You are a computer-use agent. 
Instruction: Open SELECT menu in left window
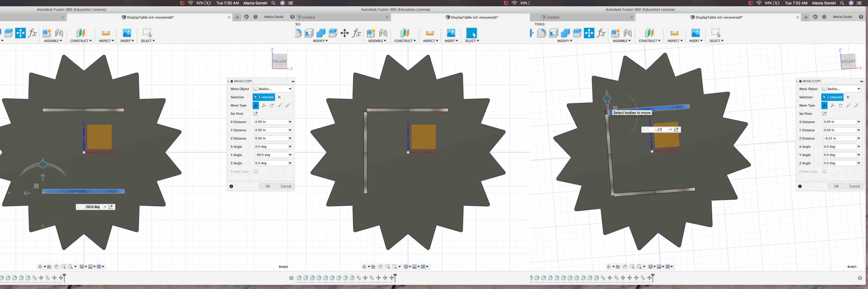(x=148, y=41)
